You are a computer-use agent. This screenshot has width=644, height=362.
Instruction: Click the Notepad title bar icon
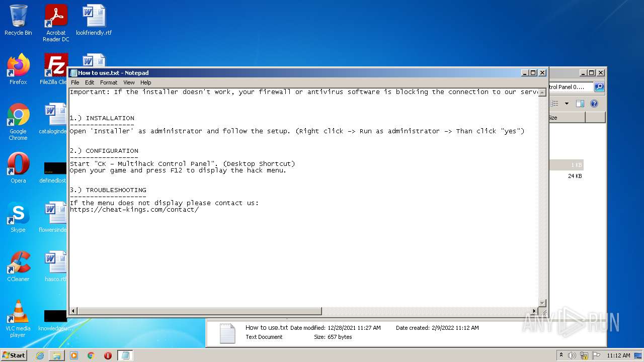click(x=73, y=73)
